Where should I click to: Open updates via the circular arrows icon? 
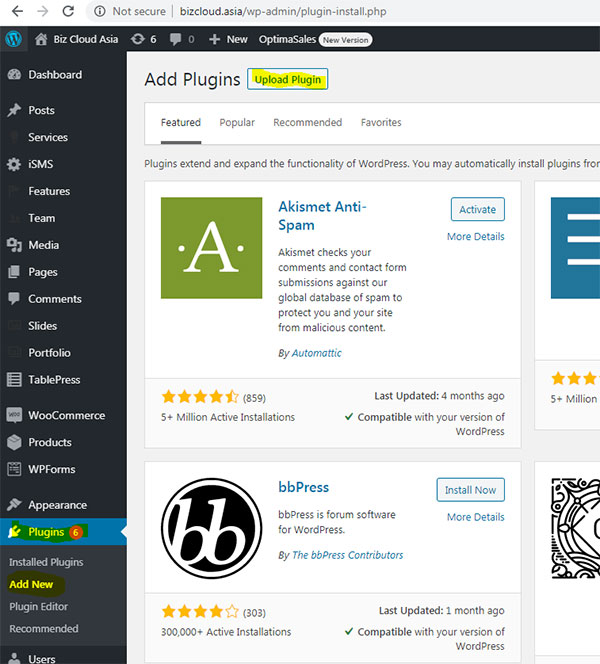click(x=138, y=39)
